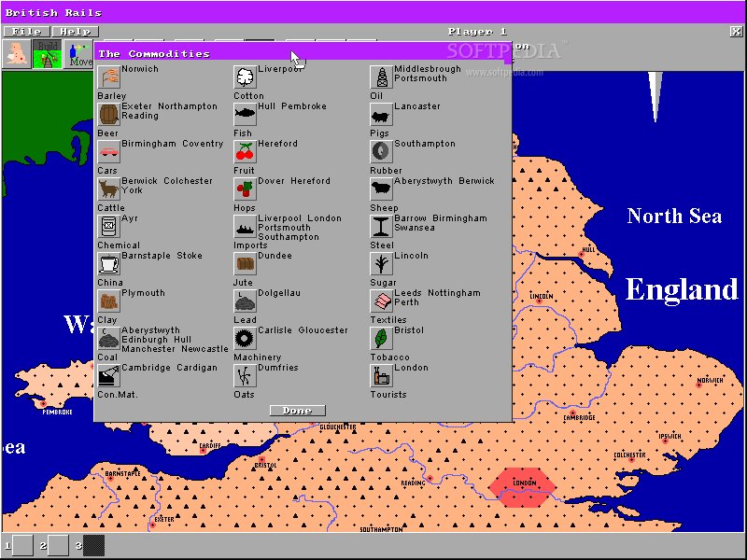Select the Sugar commodity icon
This screenshot has width=747, height=560.
pos(382,264)
